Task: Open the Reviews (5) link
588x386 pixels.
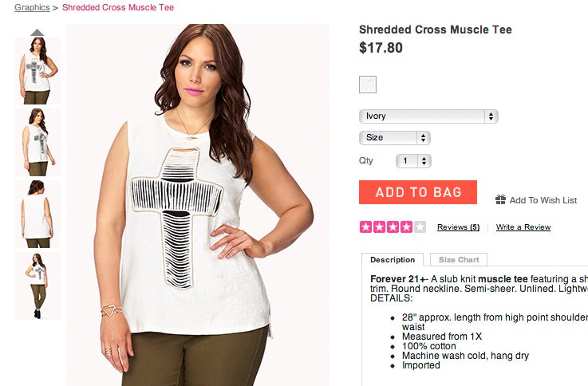Action: point(458,227)
